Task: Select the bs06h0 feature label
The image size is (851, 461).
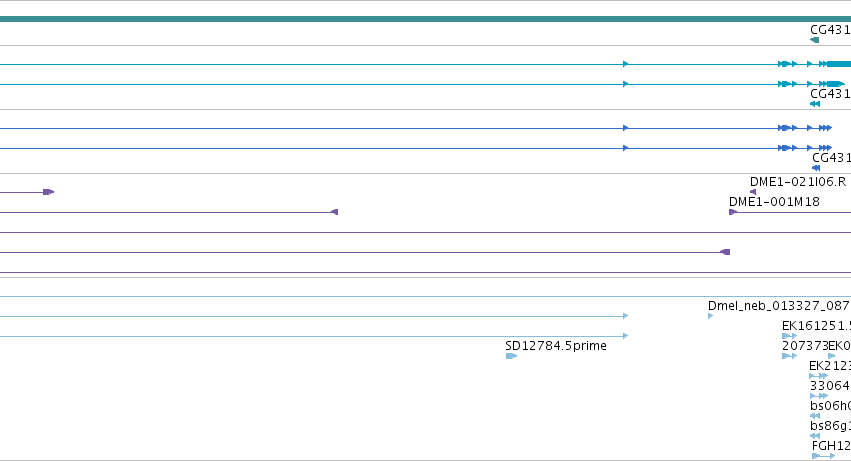Action: click(830, 406)
